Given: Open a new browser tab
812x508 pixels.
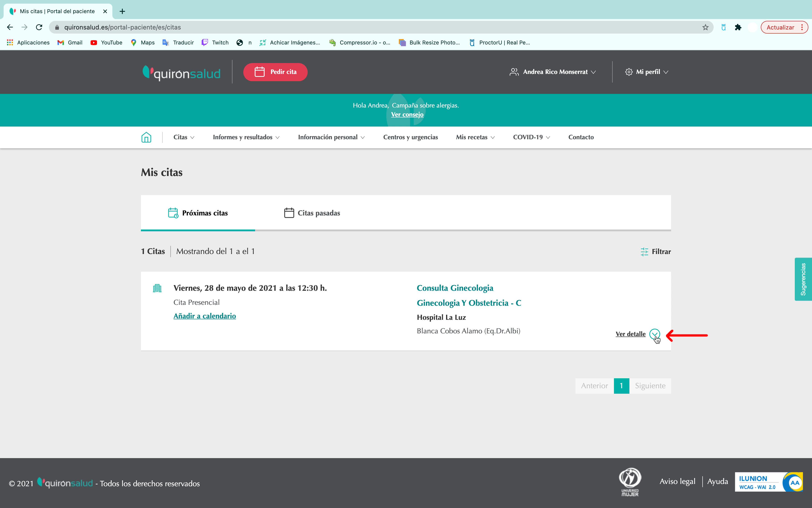Looking at the screenshot, I should pyautogui.click(x=123, y=11).
